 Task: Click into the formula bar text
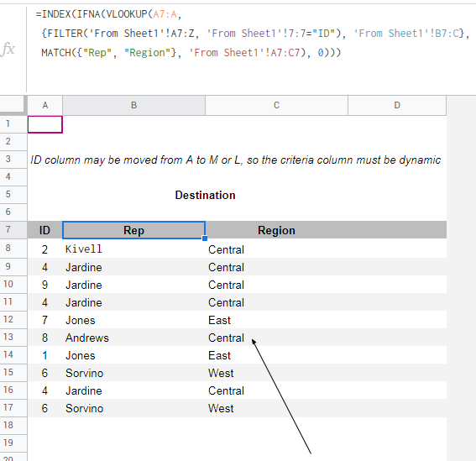click(252, 34)
